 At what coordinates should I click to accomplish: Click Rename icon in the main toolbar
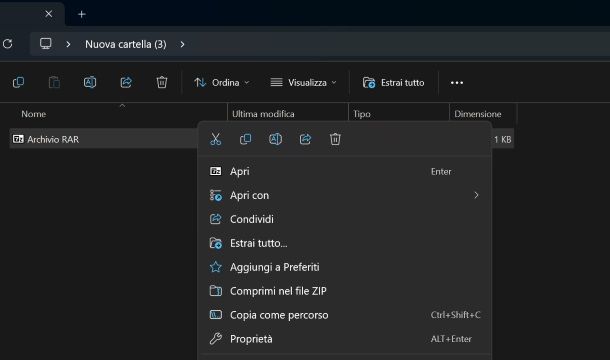point(90,83)
